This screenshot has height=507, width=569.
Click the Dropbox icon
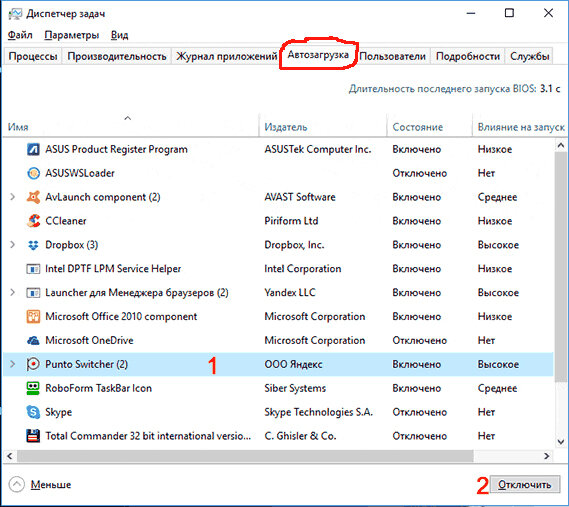coord(33,245)
